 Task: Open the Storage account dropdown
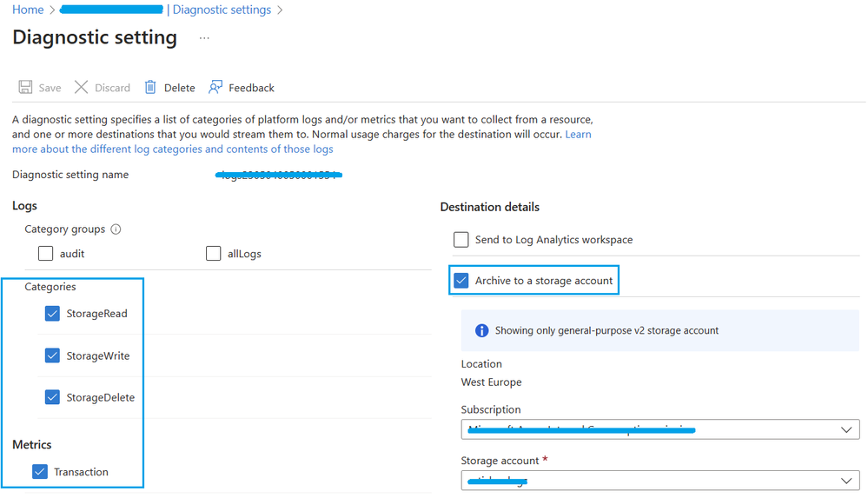(659, 481)
